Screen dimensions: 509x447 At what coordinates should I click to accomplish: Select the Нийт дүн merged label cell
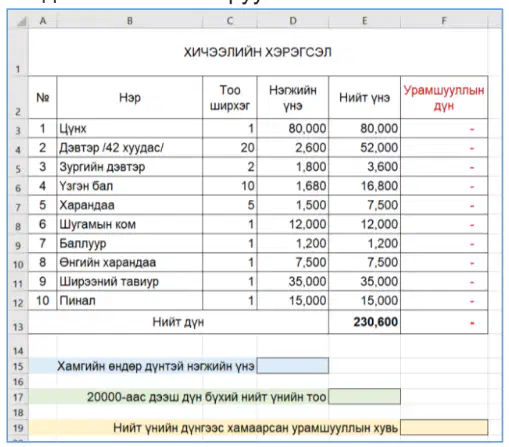pyautogui.click(x=178, y=322)
